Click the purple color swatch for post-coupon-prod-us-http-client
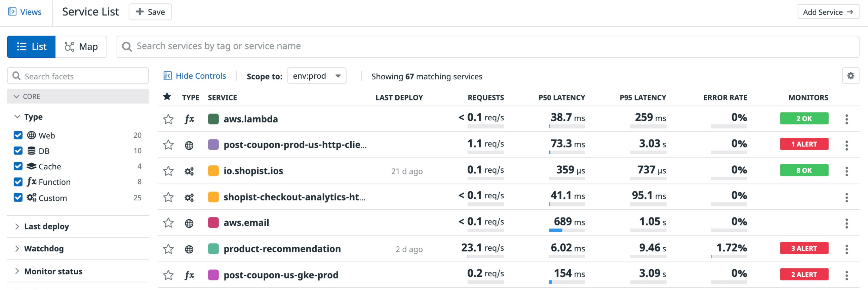This screenshot has height=290, width=868. 213,145
